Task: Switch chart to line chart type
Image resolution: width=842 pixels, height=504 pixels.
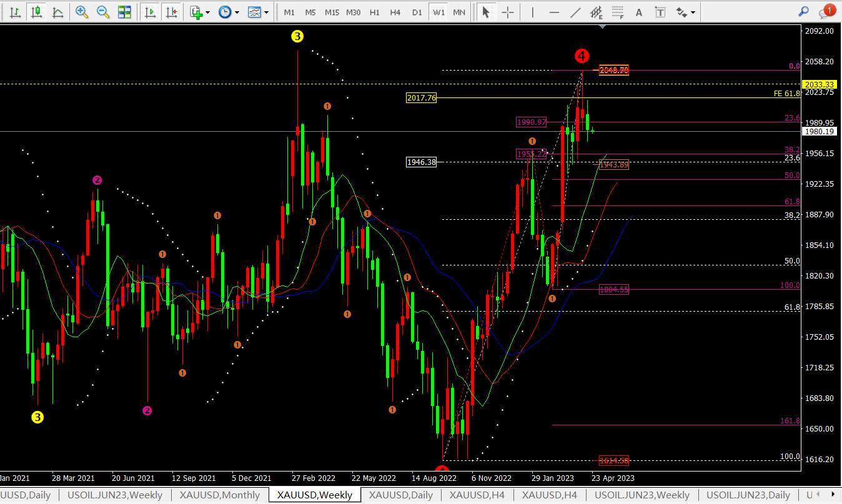Action: click(x=58, y=12)
